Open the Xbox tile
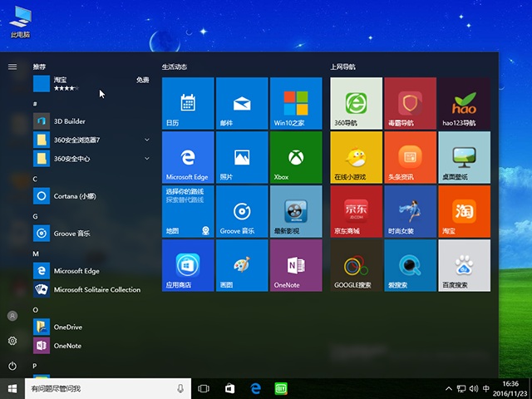The height and width of the screenshot is (399, 532). click(295, 157)
